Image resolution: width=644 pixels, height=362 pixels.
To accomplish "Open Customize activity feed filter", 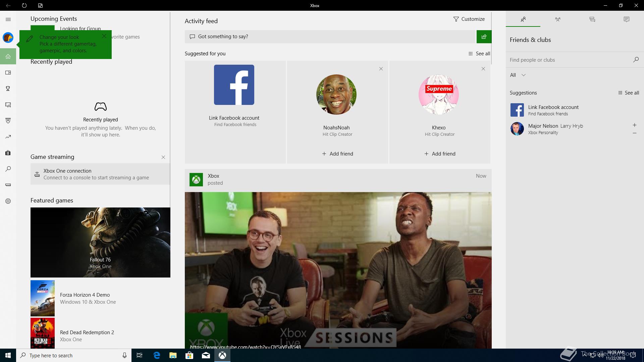I will click(x=469, y=19).
